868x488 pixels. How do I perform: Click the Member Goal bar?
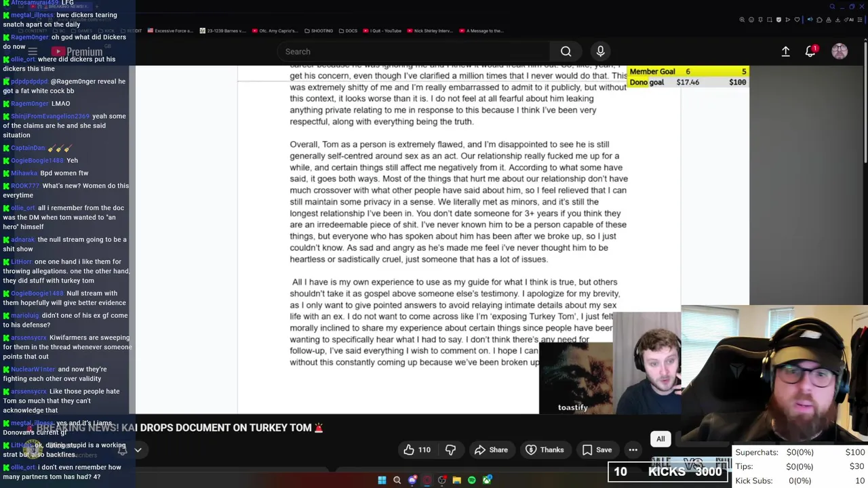pos(688,71)
